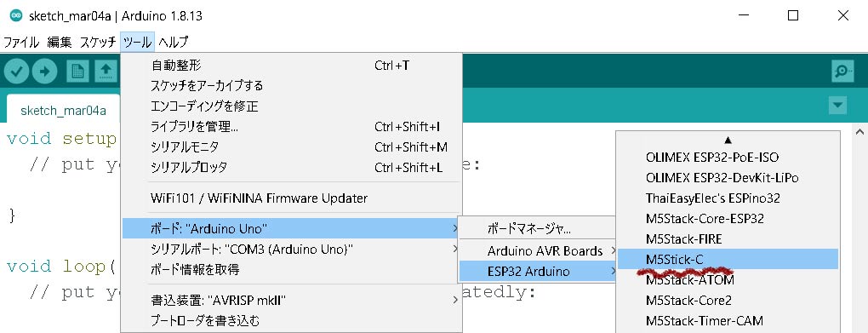Switch to the sketch_mar04a tab
868x333 pixels.
[x=63, y=110]
